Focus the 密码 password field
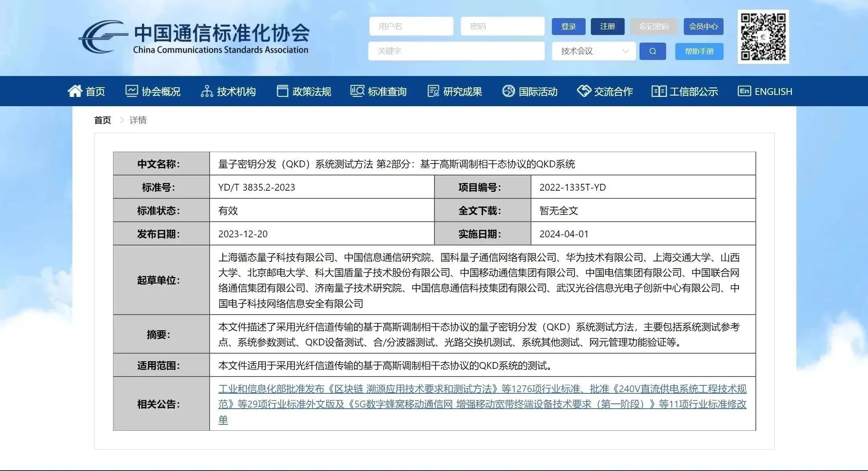Image resolution: width=868 pixels, height=471 pixels. [502, 26]
